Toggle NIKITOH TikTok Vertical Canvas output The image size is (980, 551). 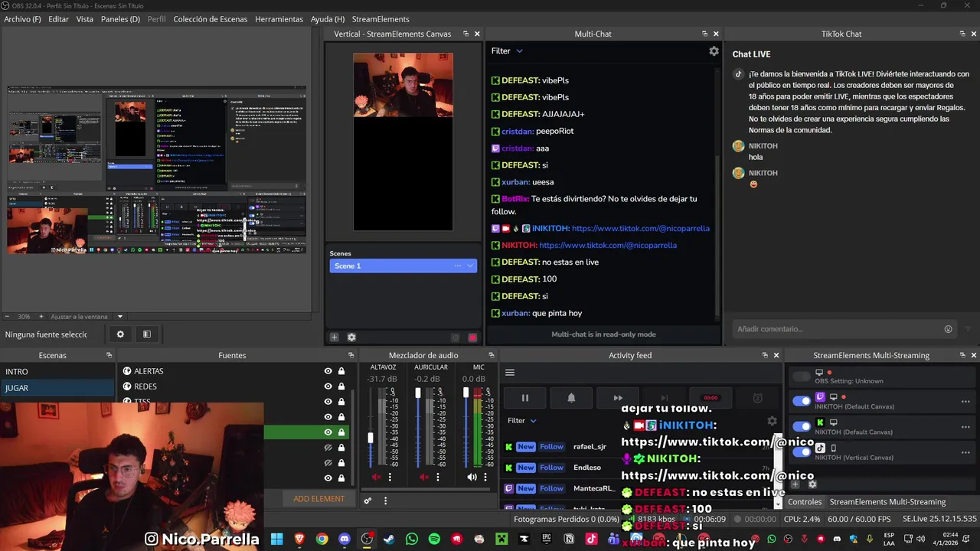coord(802,452)
